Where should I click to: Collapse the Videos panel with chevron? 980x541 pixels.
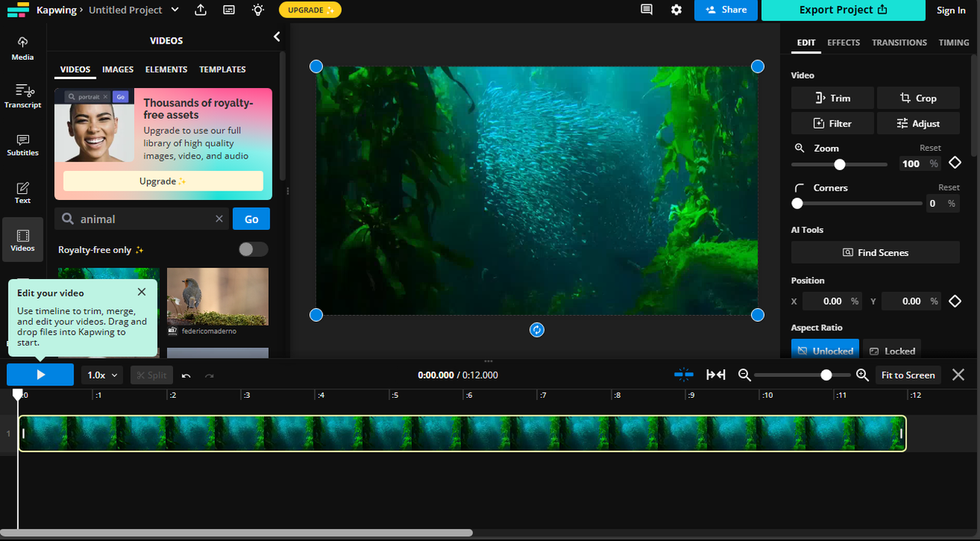pyautogui.click(x=276, y=37)
